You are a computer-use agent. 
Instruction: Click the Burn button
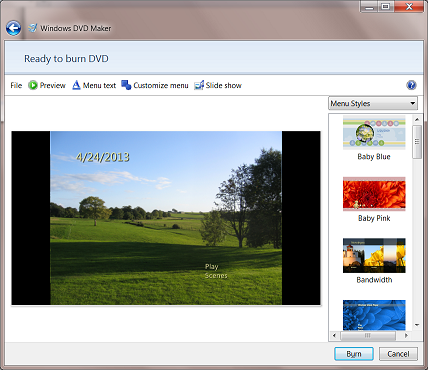354,354
